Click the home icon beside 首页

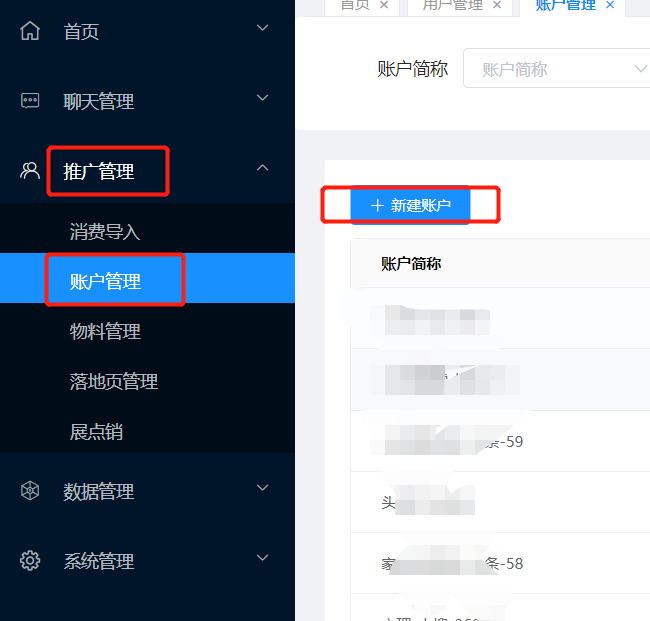[x=30, y=31]
